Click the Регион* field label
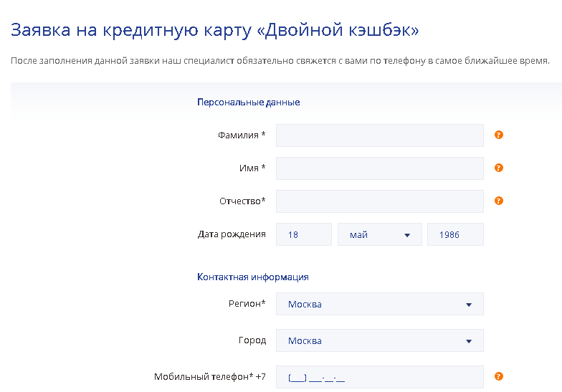The width and height of the screenshot is (562, 392). point(247,304)
